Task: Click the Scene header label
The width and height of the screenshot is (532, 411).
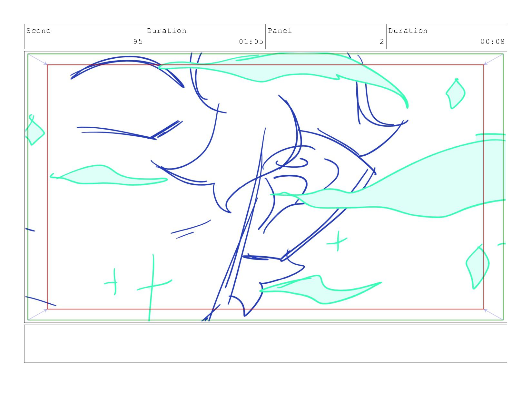Action: [38, 31]
